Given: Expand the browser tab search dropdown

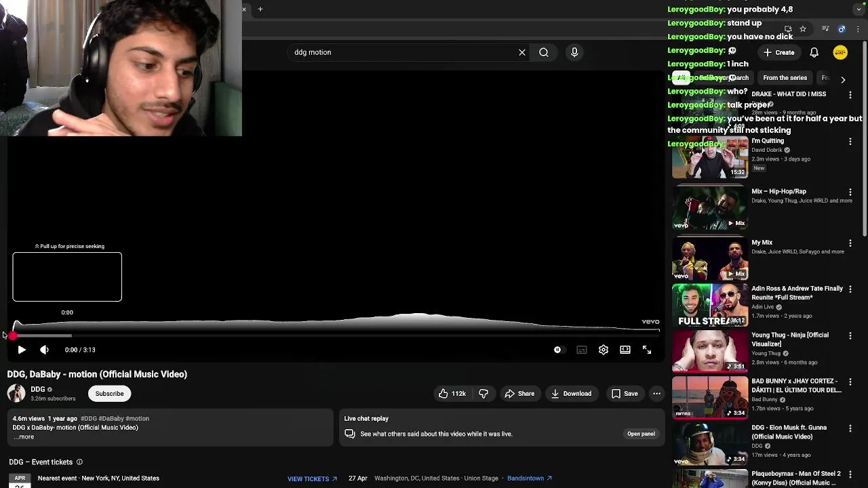Looking at the screenshot, I should (x=859, y=9).
